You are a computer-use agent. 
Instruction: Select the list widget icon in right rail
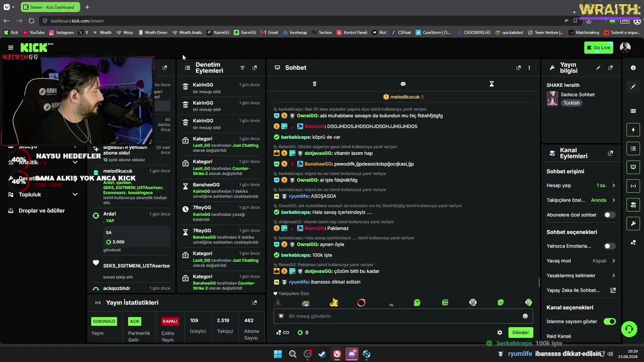pos(633,148)
